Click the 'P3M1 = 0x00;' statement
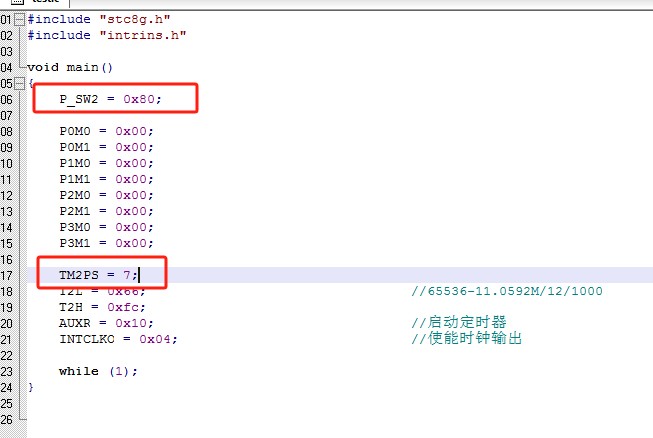The image size is (653, 438). click(106, 243)
